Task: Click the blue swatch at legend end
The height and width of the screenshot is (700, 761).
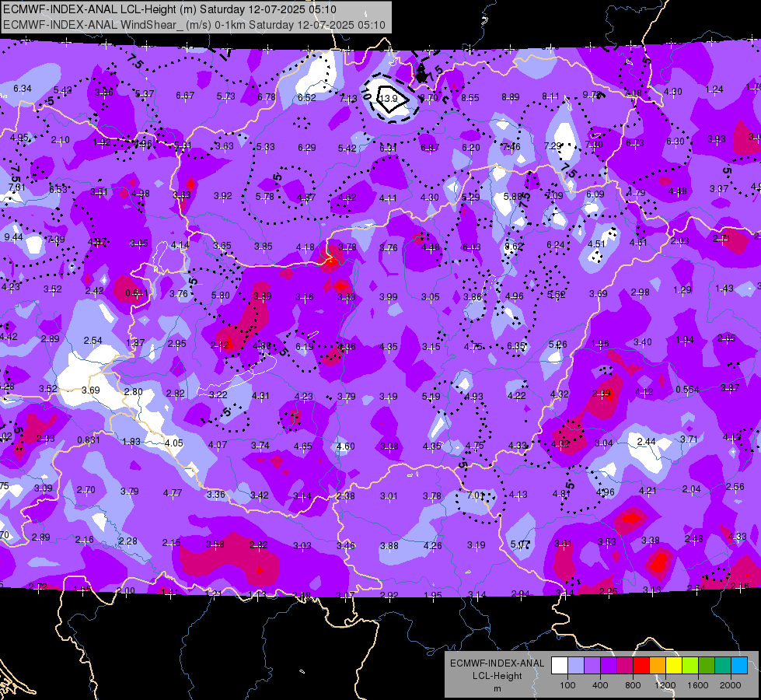Action: 739,666
